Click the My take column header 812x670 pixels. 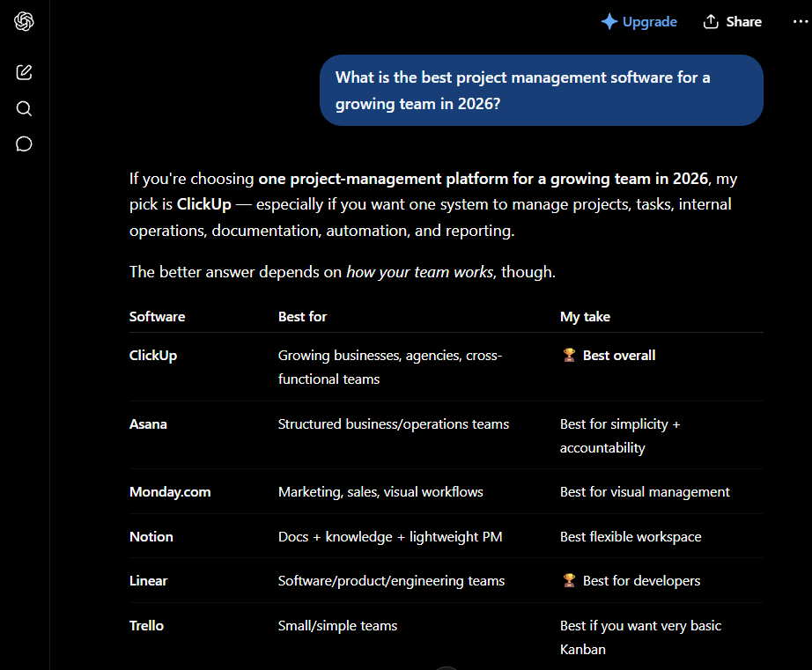(585, 316)
